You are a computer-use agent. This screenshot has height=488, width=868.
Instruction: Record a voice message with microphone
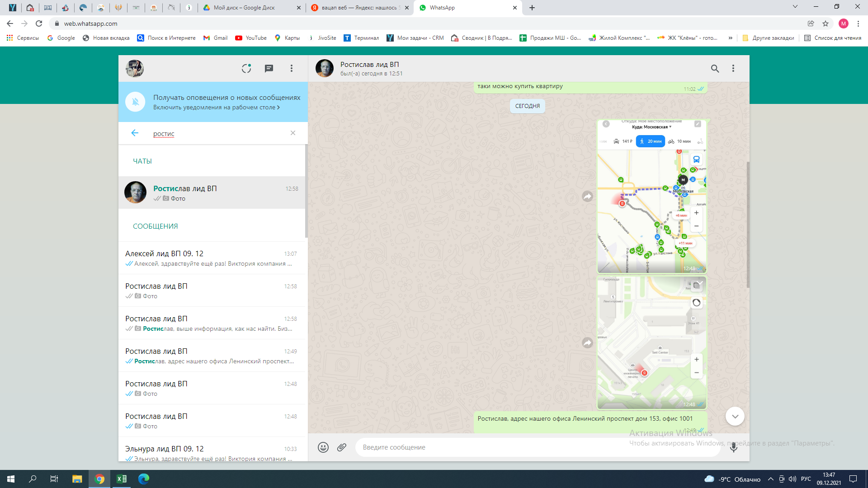[734, 447]
